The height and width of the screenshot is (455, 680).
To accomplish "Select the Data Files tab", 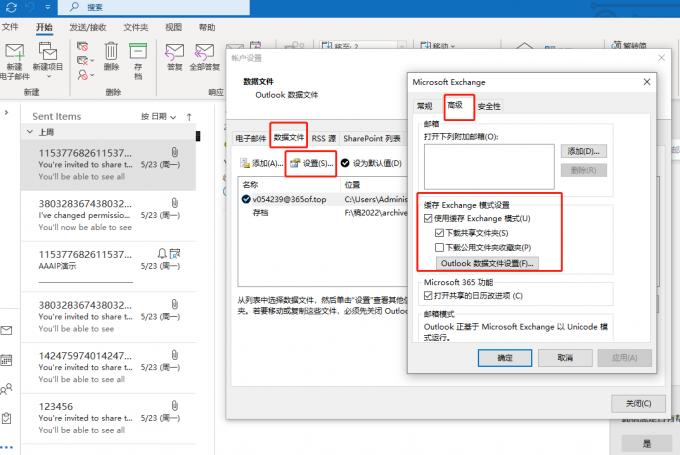I will coord(289,137).
